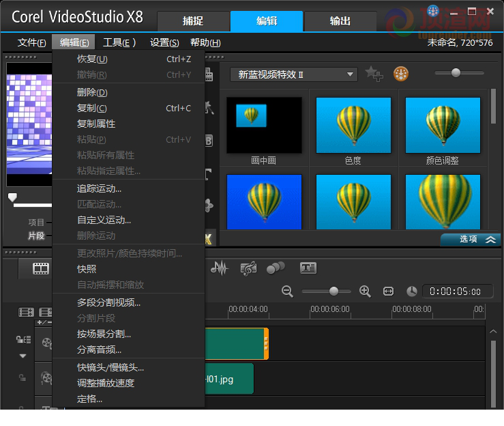Click the title bar help globe icon

point(433,11)
